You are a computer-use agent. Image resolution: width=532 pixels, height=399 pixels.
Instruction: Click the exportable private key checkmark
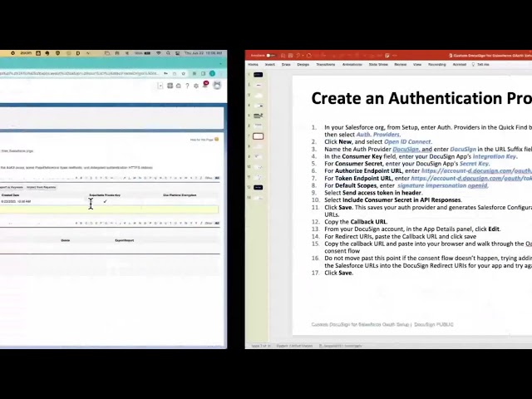pos(106,201)
